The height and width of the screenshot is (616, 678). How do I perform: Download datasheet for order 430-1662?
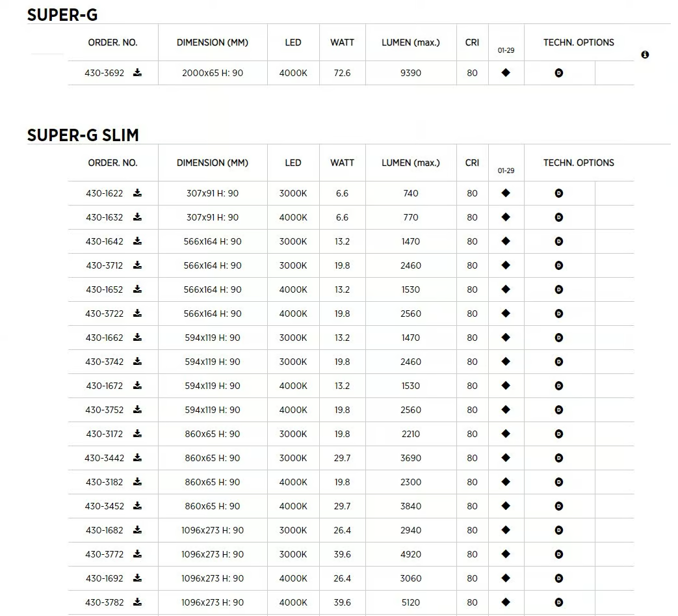point(138,337)
